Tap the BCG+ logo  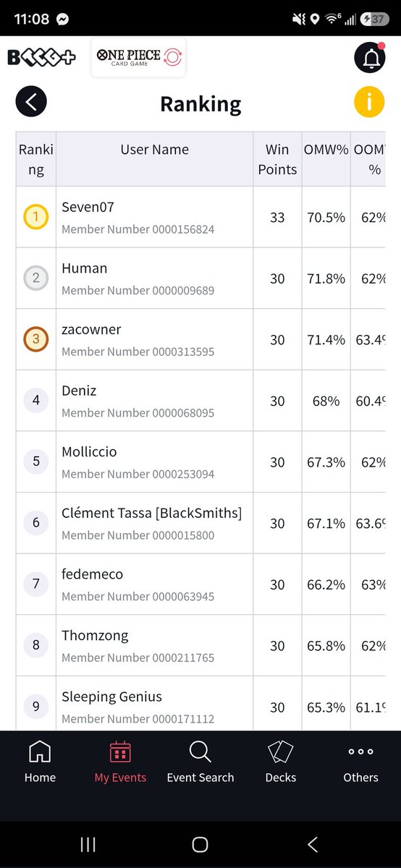[x=41, y=58]
